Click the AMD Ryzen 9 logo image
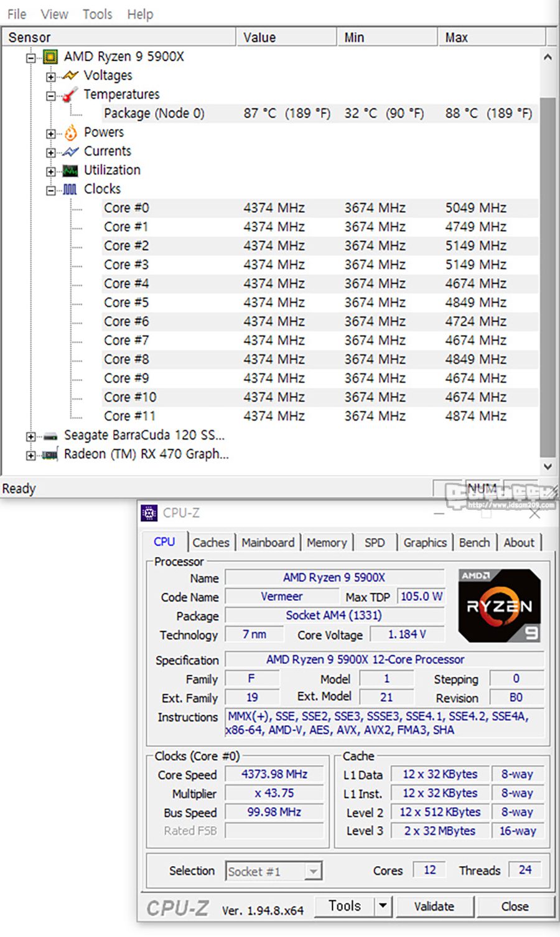This screenshot has height=937, width=560. (499, 605)
